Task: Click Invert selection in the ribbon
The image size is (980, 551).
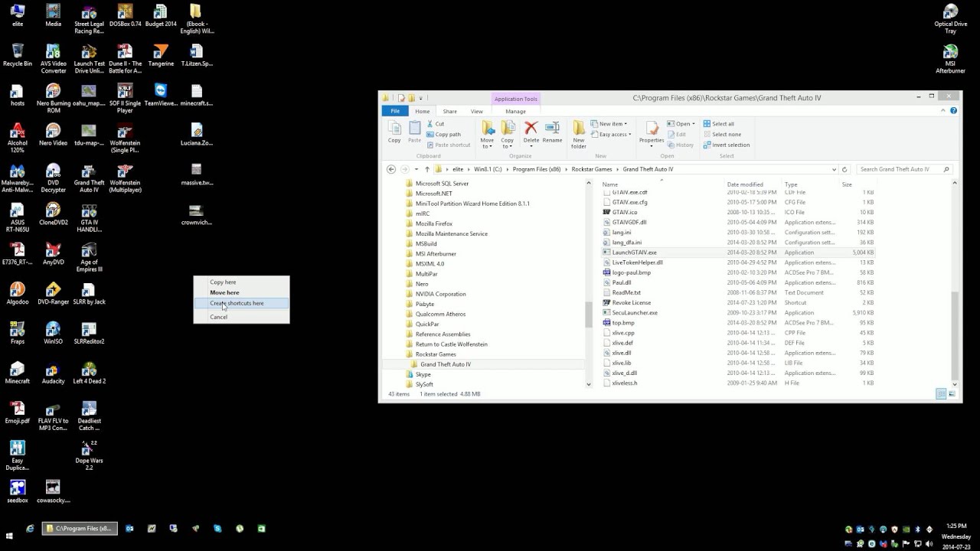Action: [727, 145]
